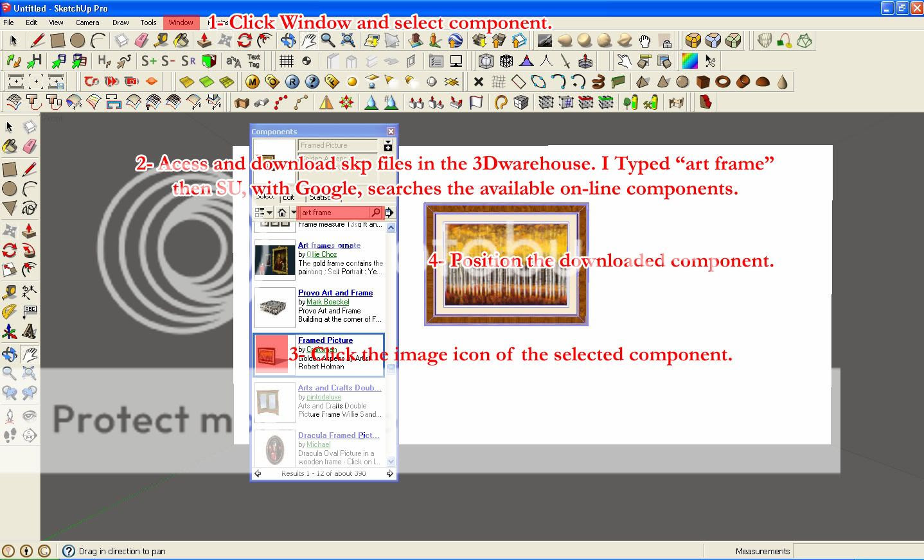Click the grid icon in the second toolbar row
This screenshot has height=560, width=924.
pyautogui.click(x=287, y=61)
